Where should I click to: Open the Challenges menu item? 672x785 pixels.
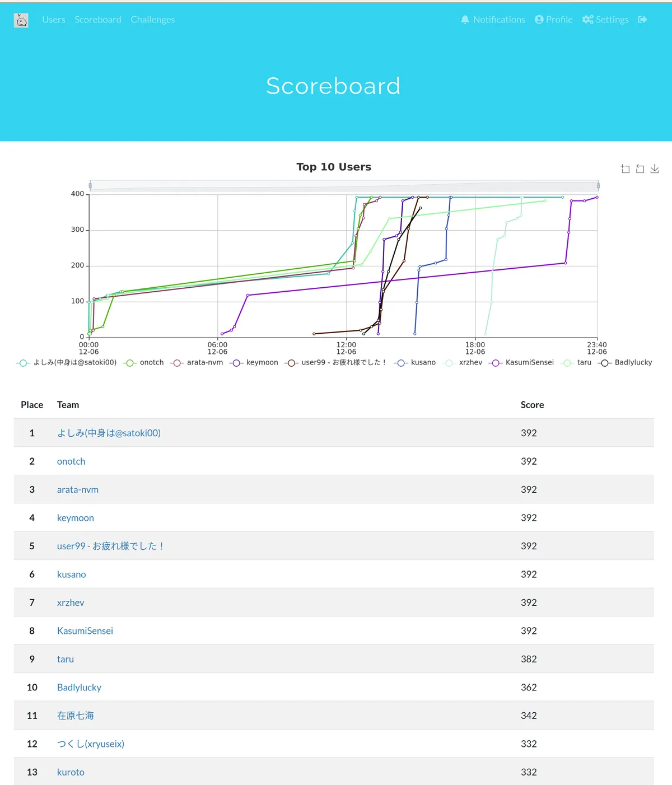coord(152,20)
